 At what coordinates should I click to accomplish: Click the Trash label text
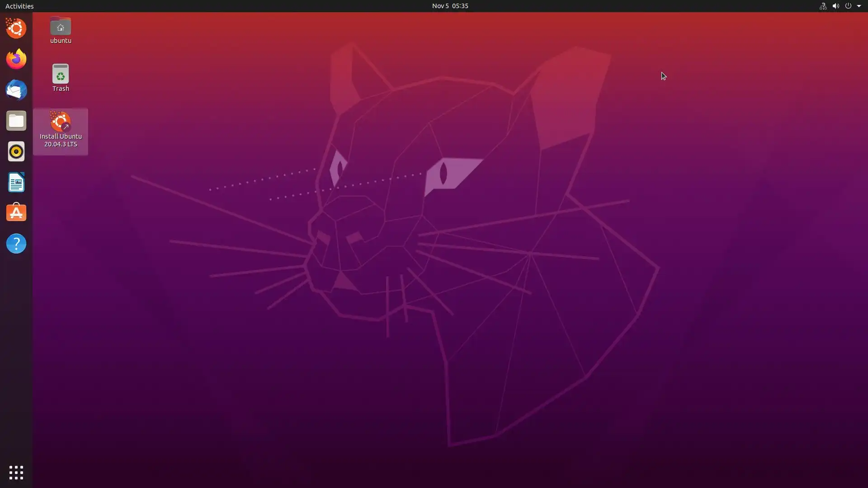click(x=61, y=89)
